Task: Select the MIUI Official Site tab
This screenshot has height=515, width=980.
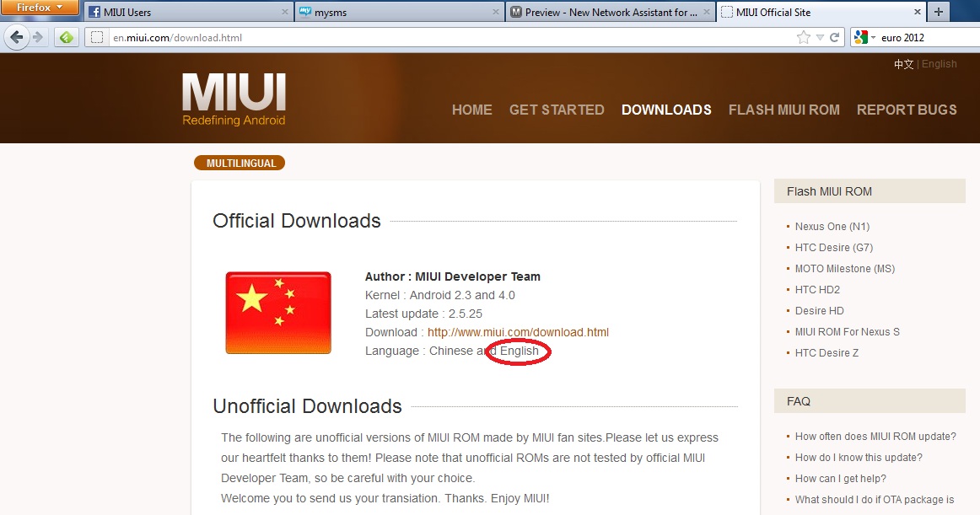Action: coord(821,12)
